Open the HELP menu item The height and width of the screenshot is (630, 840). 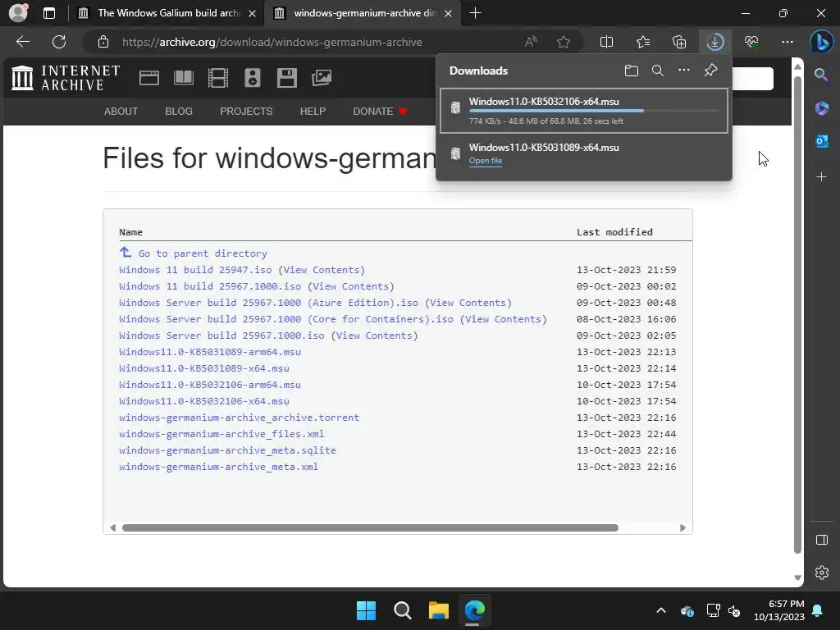pyautogui.click(x=313, y=112)
